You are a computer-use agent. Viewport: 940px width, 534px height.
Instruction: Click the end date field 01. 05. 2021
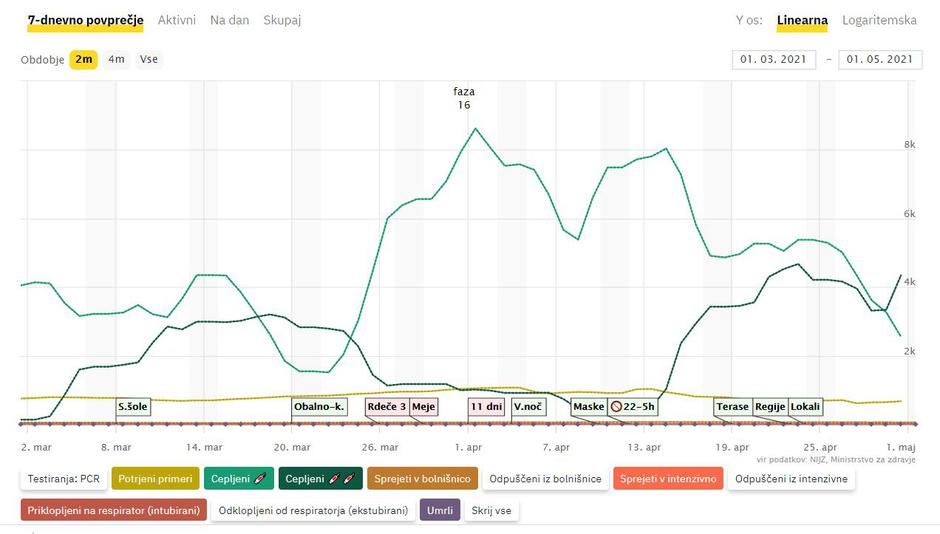(x=879, y=59)
